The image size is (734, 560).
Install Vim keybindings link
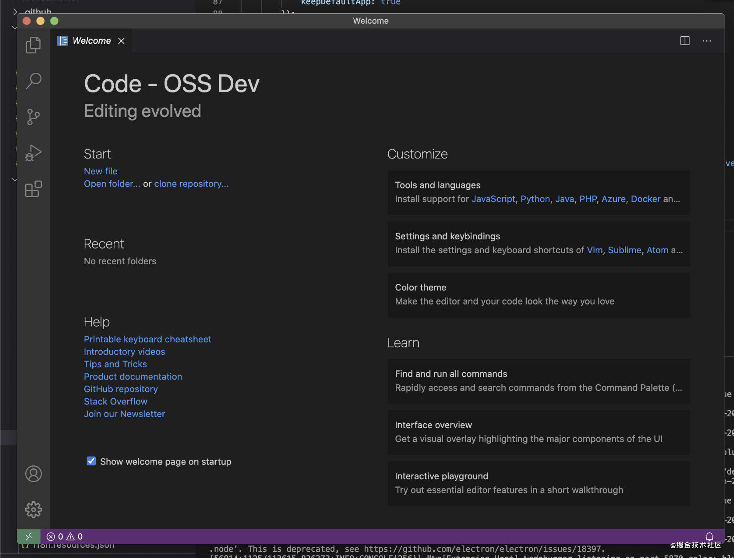tap(595, 251)
